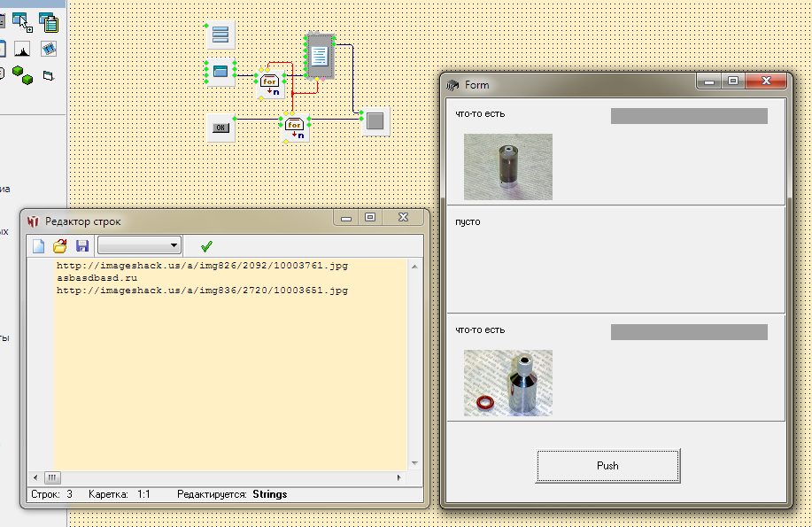
Task: Select the upper 'for' loop node
Action: [x=270, y=81]
